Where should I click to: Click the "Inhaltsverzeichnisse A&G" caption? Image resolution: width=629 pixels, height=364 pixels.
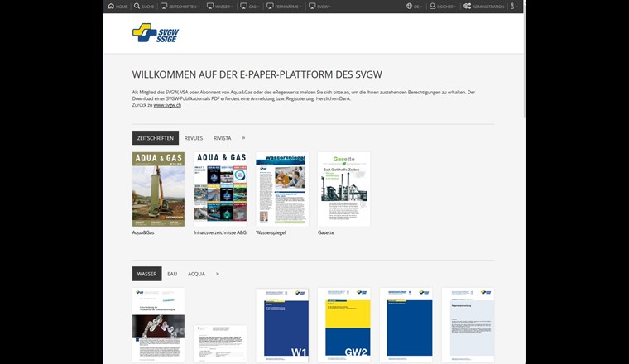point(220,232)
